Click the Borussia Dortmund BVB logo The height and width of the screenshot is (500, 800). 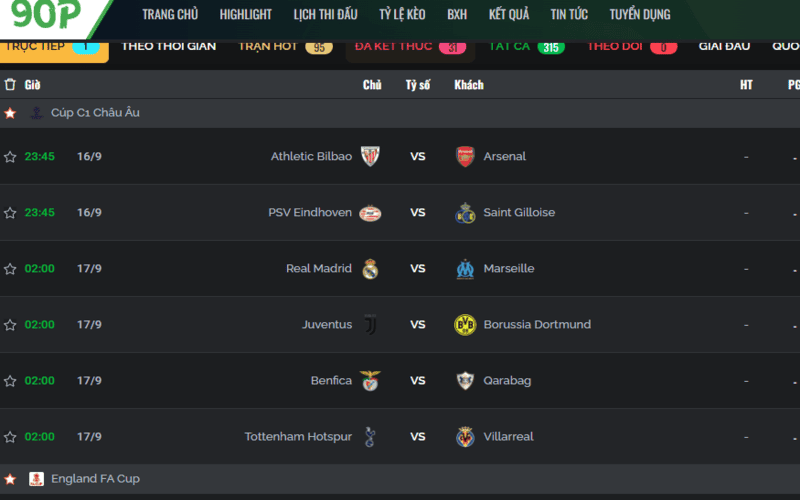coord(465,324)
